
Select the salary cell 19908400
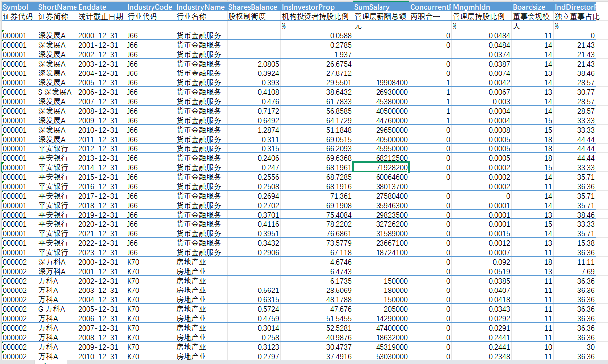pos(381,82)
